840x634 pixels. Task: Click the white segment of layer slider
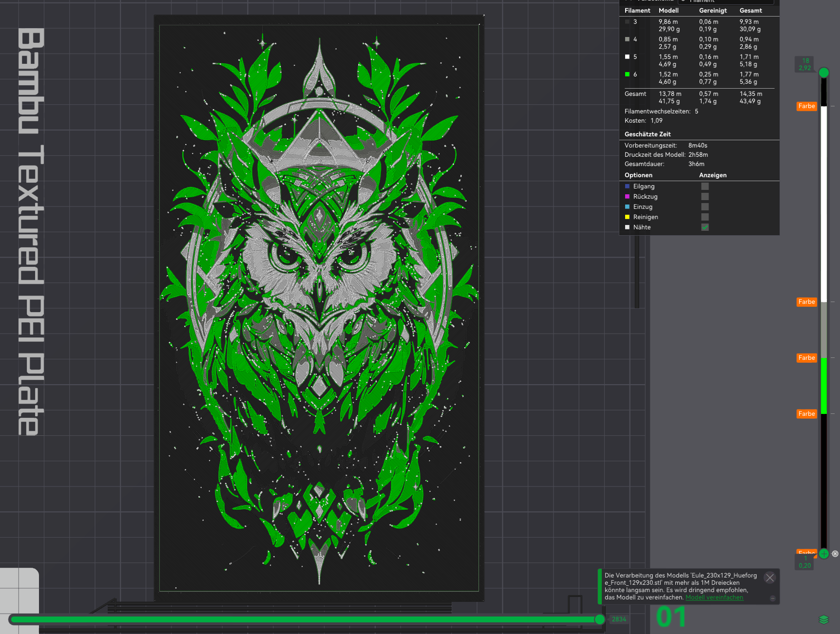click(824, 204)
